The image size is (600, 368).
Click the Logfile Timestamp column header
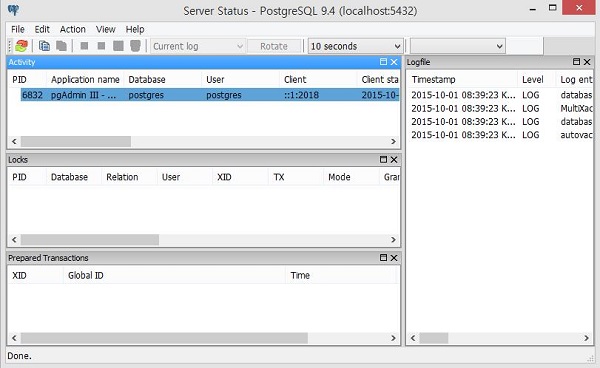click(x=462, y=80)
